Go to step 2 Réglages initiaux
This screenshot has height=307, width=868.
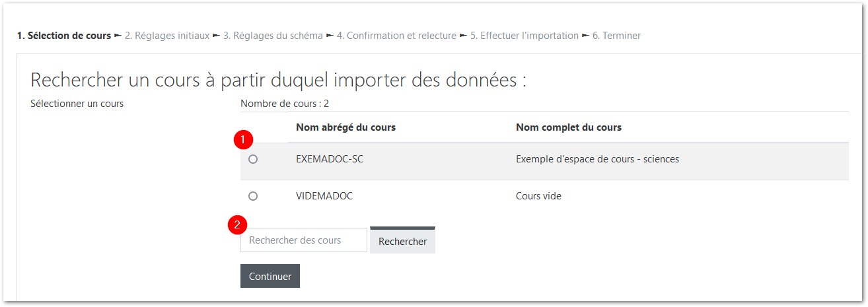pyautogui.click(x=167, y=36)
